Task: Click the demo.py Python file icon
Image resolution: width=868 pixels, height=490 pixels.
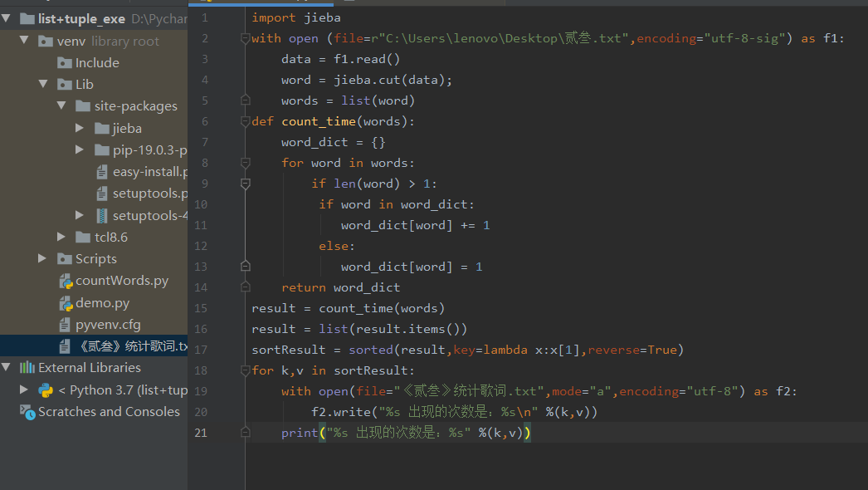Action: (66, 302)
